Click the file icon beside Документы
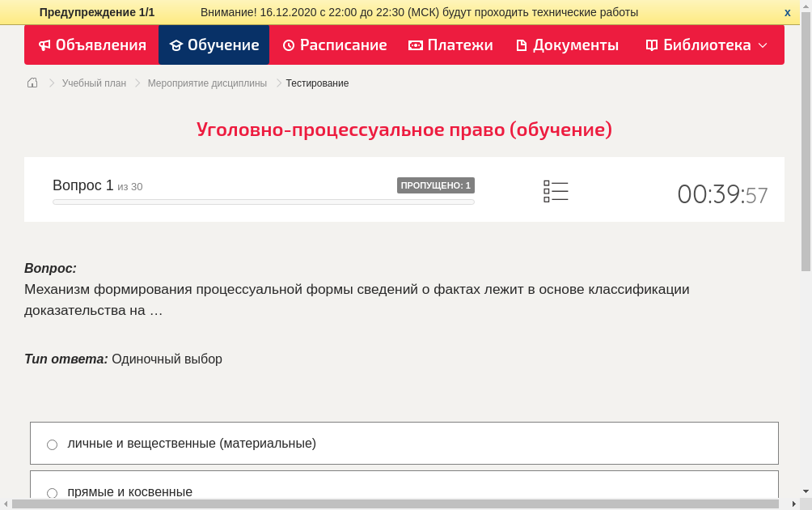This screenshot has height=510, width=812. [x=521, y=45]
